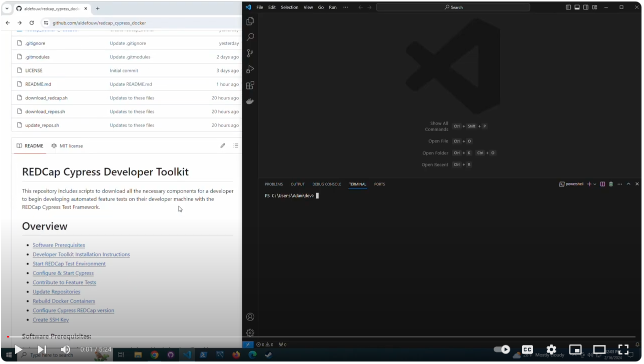Kill the terminal with the trash icon
The width and height of the screenshot is (644, 364).
611,184
